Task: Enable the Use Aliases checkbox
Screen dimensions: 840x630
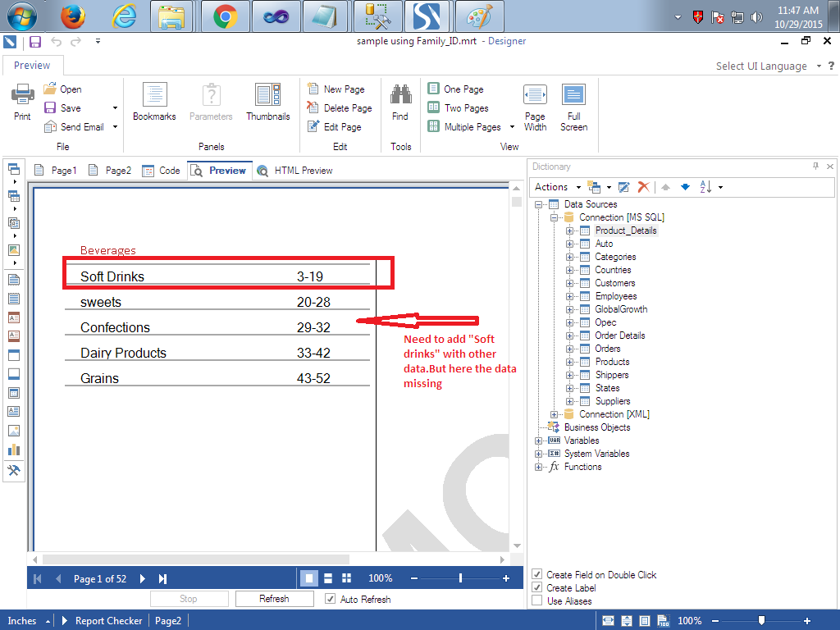Action: [x=536, y=601]
